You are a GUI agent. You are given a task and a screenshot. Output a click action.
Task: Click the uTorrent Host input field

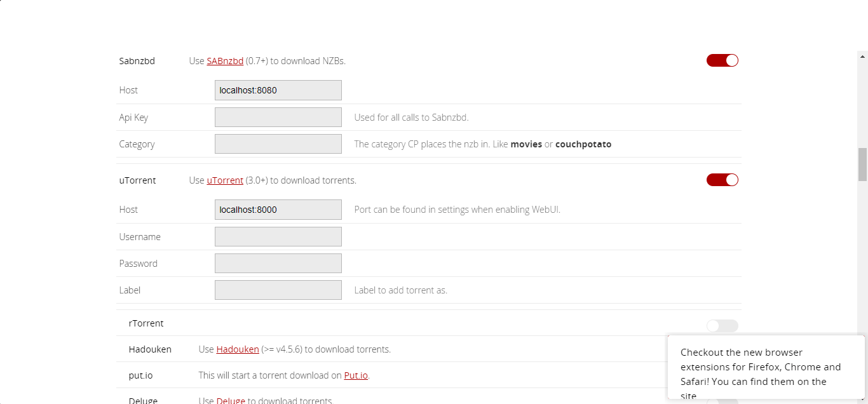[278, 209]
